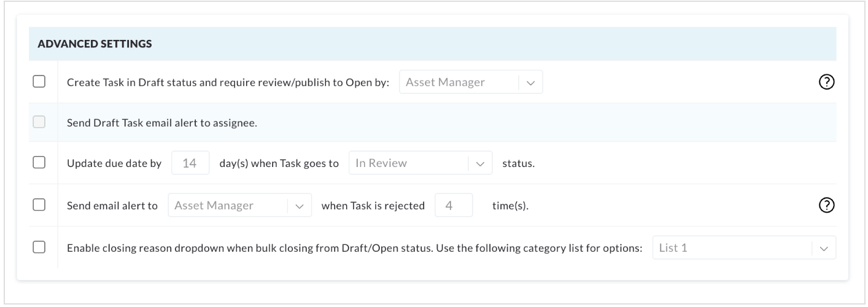This screenshot has height=307, width=868.
Task: Click 'Send Draft Task email alert to assignee.' text
Action: click(161, 122)
